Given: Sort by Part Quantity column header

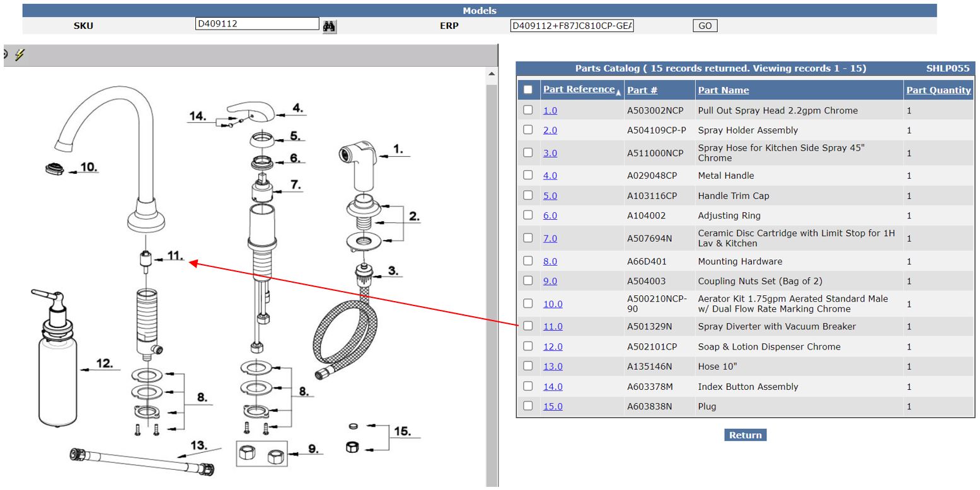Looking at the screenshot, I should point(938,90).
